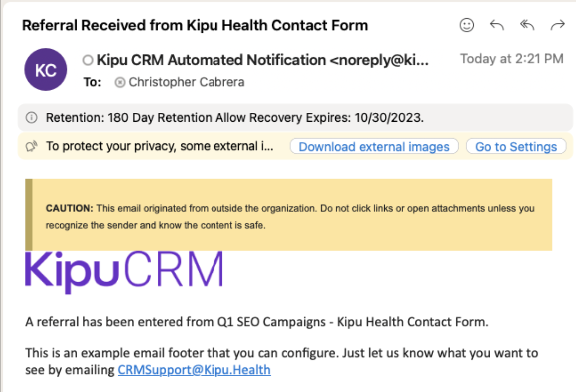Click recipient Christopher Cabrera
This screenshot has height=392, width=576.
(x=186, y=82)
